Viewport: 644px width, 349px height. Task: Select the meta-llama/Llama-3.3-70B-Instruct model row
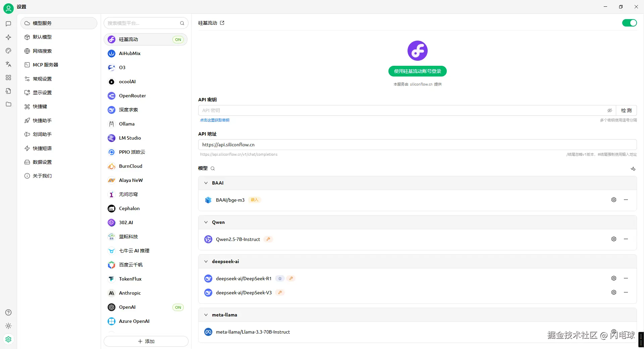(418, 332)
